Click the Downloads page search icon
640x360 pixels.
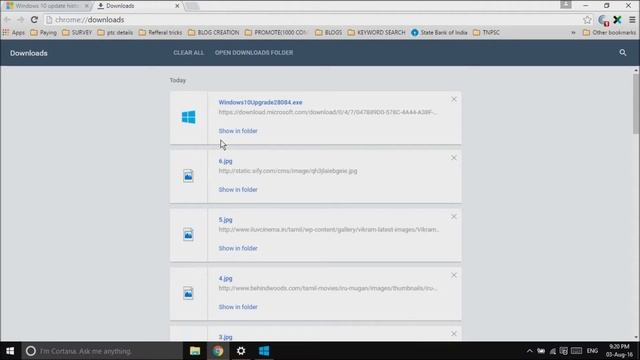pyautogui.click(x=622, y=53)
